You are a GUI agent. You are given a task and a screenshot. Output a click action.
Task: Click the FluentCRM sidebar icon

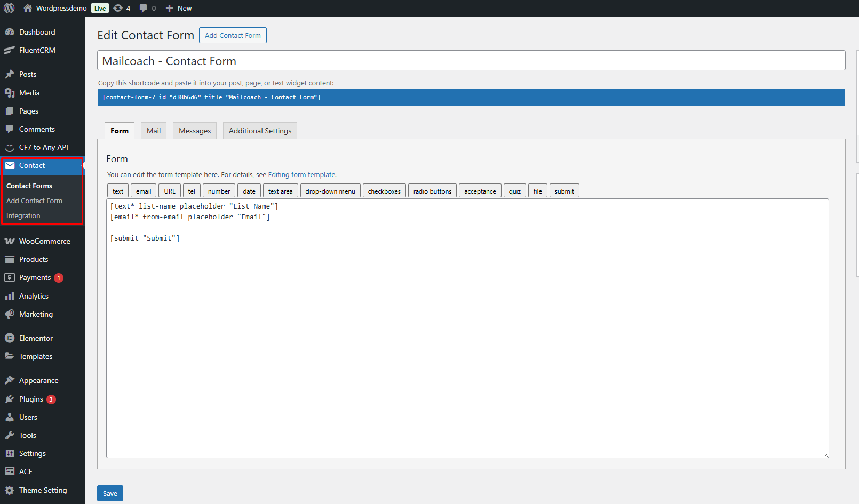(10, 50)
